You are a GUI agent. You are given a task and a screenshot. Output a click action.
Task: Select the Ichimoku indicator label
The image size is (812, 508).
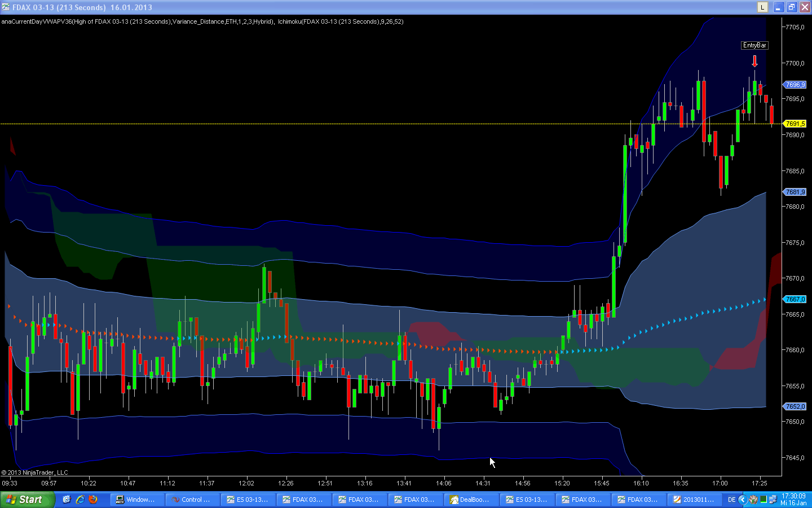click(341, 21)
